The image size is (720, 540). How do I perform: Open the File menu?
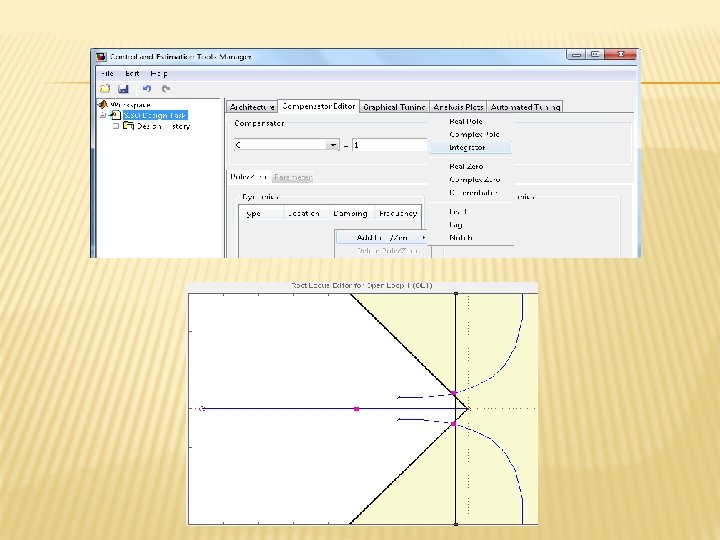107,73
